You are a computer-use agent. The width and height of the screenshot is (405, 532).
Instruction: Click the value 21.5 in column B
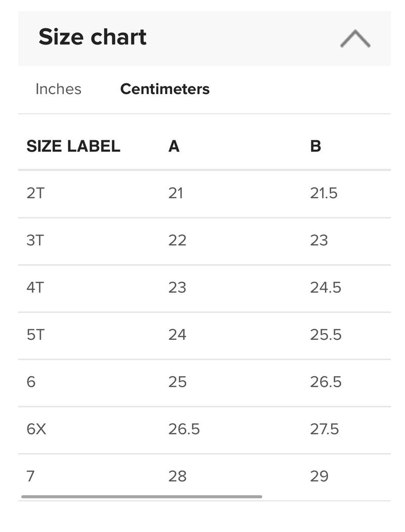click(324, 193)
